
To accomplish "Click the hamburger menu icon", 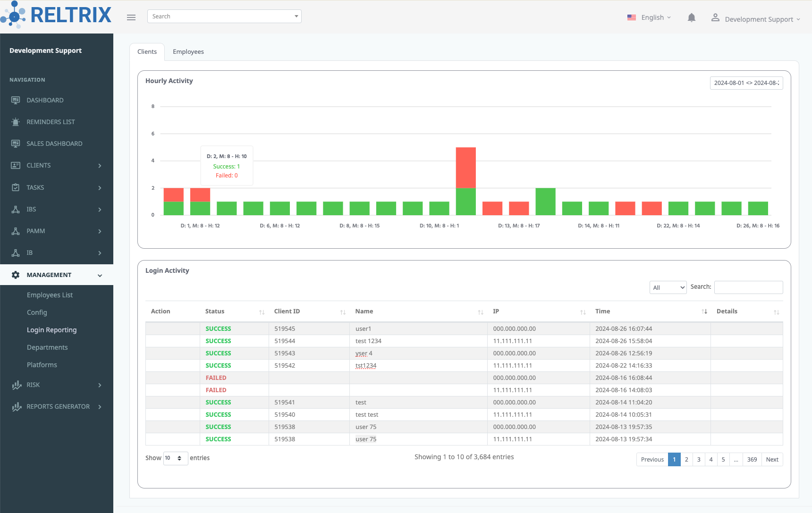I will pos(131,17).
